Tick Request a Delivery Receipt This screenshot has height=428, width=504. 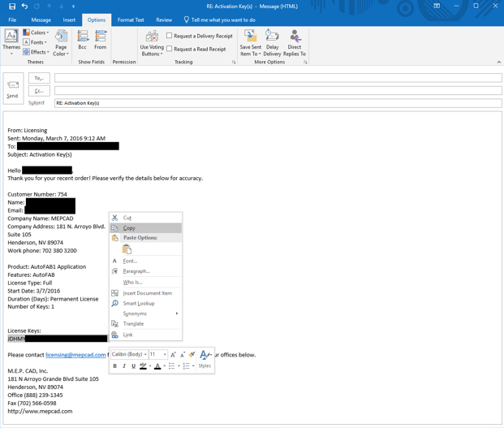click(169, 36)
